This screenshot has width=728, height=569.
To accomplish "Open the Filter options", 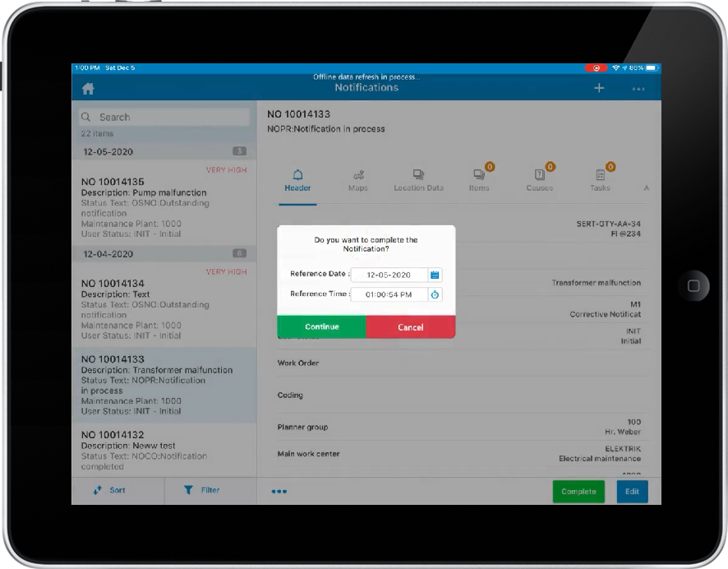I will [x=202, y=490].
